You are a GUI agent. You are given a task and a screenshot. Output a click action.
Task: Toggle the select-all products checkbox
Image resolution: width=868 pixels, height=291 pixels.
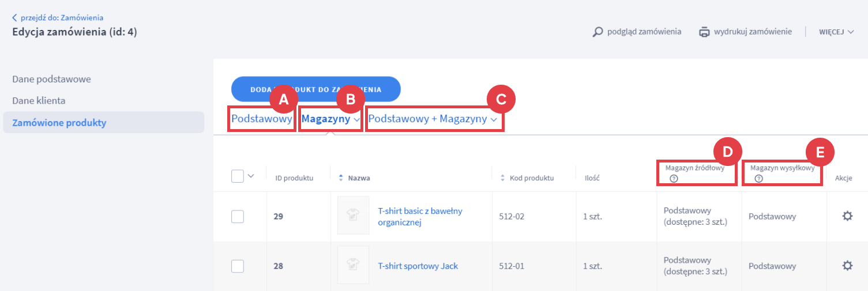click(237, 176)
